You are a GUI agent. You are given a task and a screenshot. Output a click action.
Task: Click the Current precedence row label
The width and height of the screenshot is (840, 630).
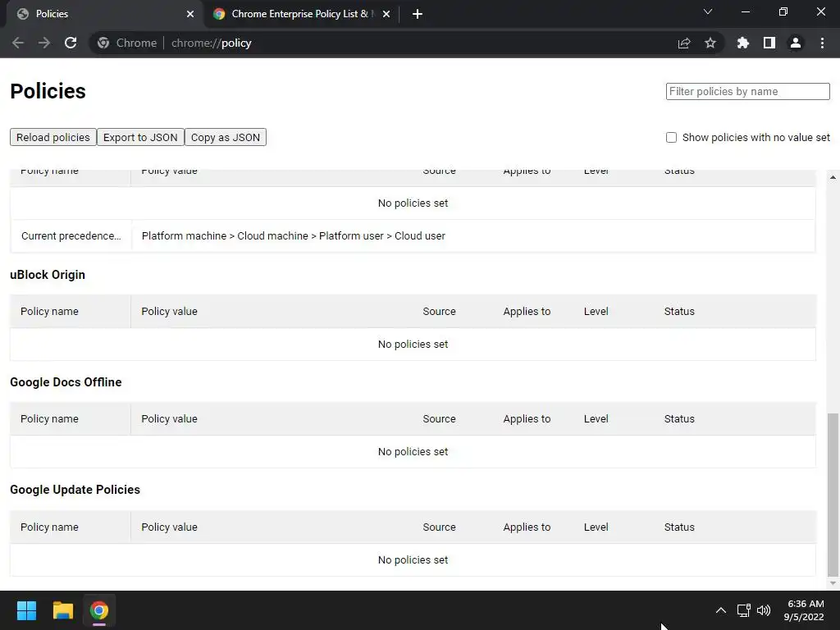click(x=71, y=235)
